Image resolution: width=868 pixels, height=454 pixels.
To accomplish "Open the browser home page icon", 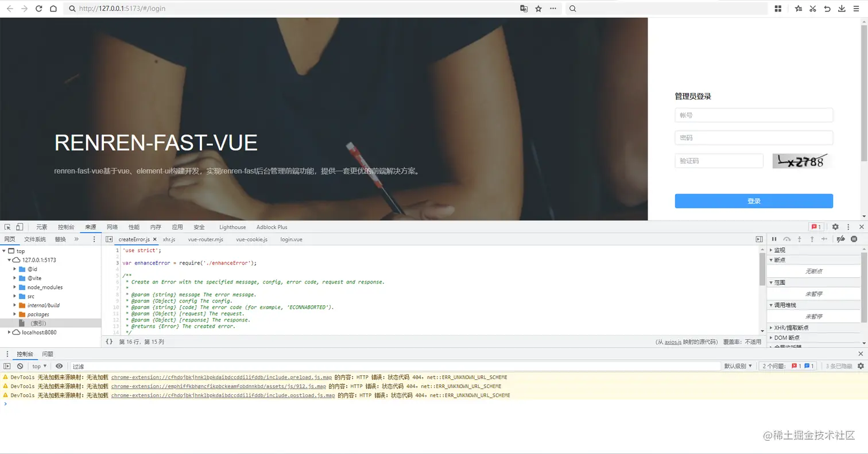I will (x=53, y=9).
